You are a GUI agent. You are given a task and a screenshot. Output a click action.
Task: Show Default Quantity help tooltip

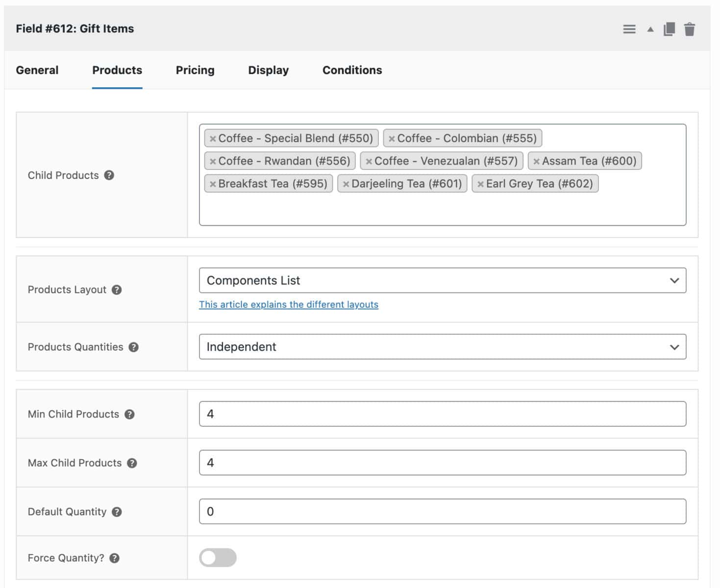click(x=117, y=512)
